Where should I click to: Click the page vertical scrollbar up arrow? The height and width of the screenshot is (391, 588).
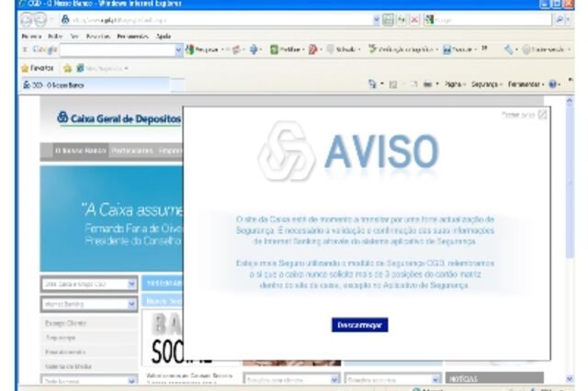coord(570,100)
